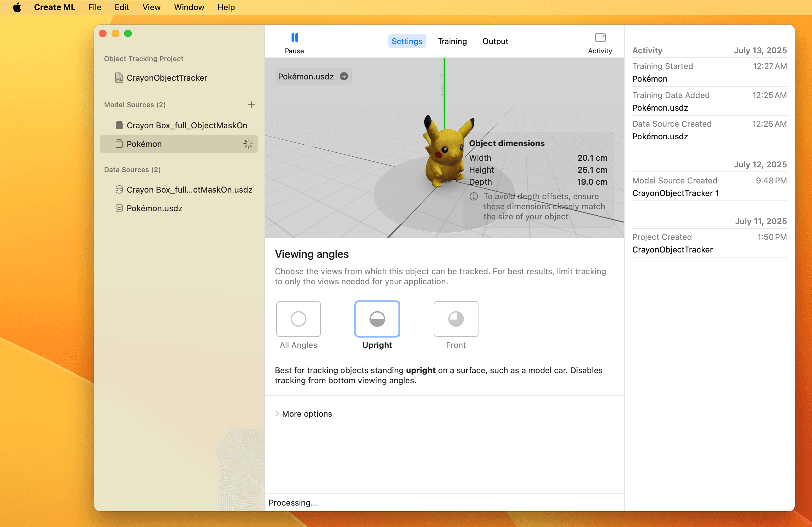Toggle the Activity sidebar panel icon

pos(600,37)
